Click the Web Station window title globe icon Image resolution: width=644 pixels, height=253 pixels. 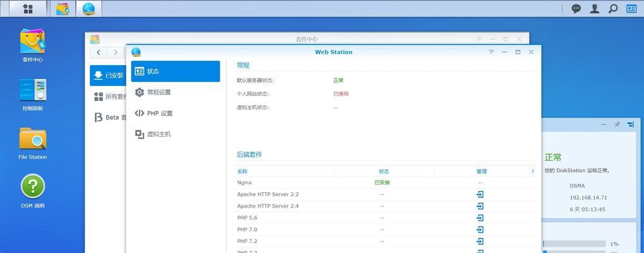pos(136,52)
